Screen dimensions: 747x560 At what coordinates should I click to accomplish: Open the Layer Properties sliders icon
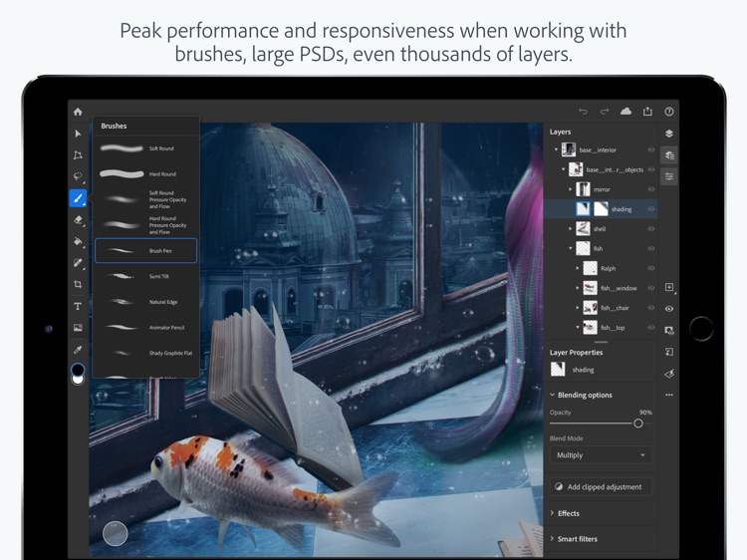point(669,176)
